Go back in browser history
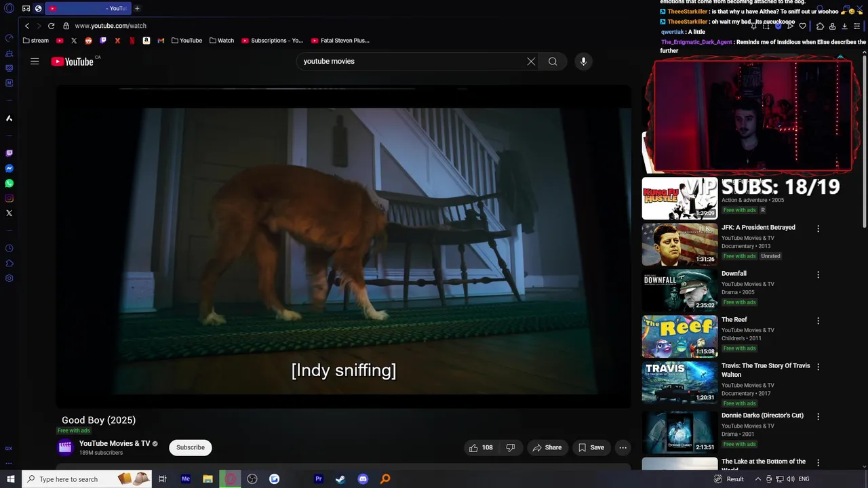Image resolution: width=868 pixels, height=488 pixels. click(27, 26)
